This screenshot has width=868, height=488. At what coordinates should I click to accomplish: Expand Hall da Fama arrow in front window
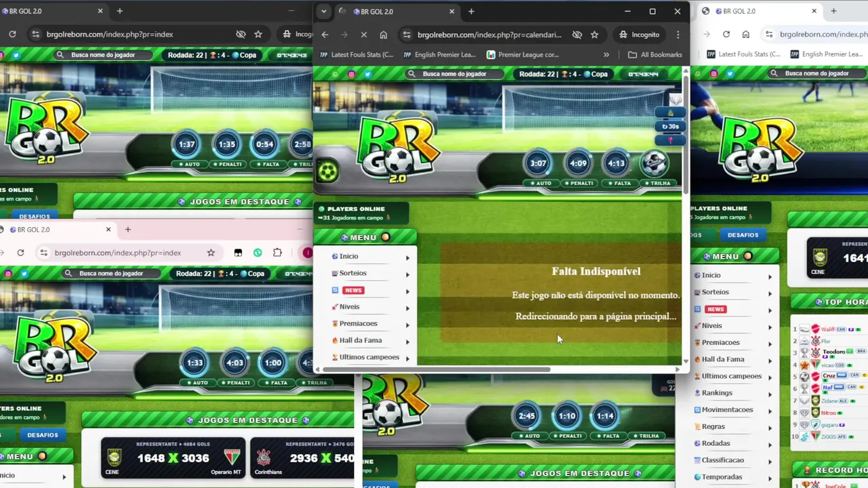pyautogui.click(x=408, y=342)
